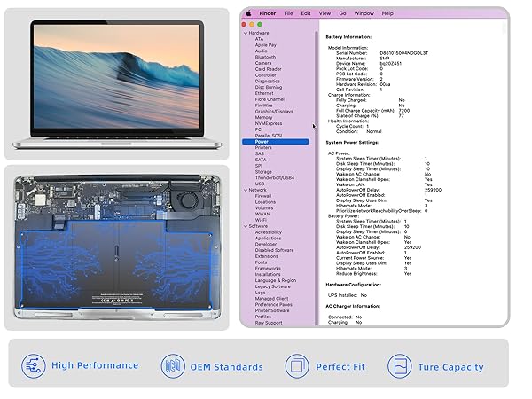Open the Finder menu
Viewport: 532px width, 399px height.
pos(266,13)
